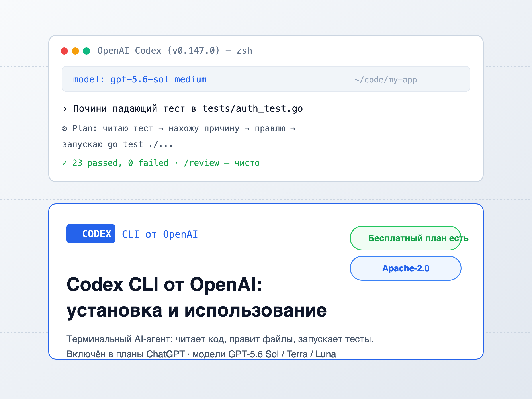Click the green "Бесплатный план есть" pill
This screenshot has height=399, width=532.
tap(405, 238)
